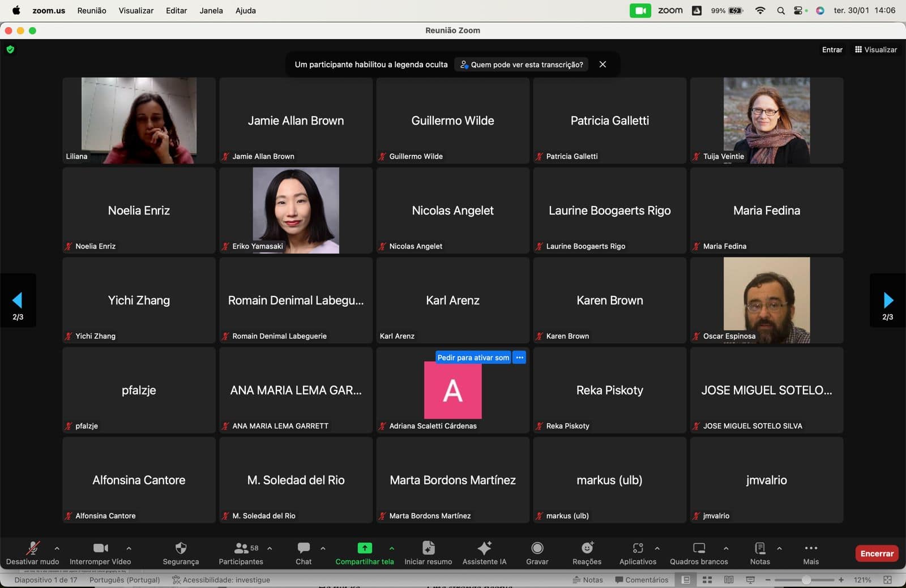The image size is (906, 588).
Task: Open the Participantes panel
Action: click(241, 548)
